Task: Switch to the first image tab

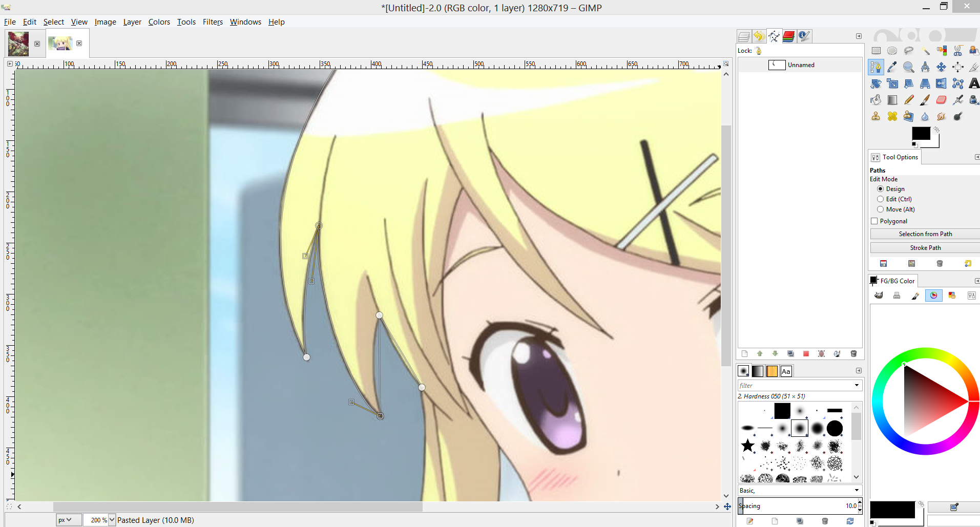Action: coord(19,43)
